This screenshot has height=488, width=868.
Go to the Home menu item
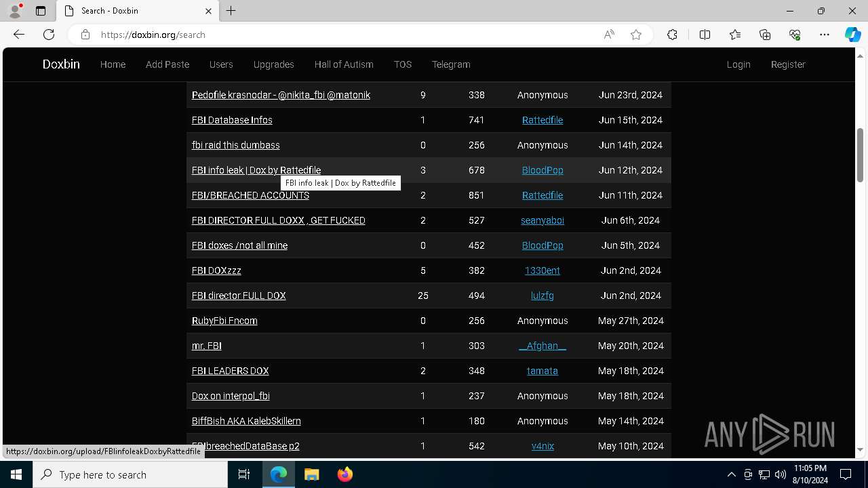click(113, 64)
